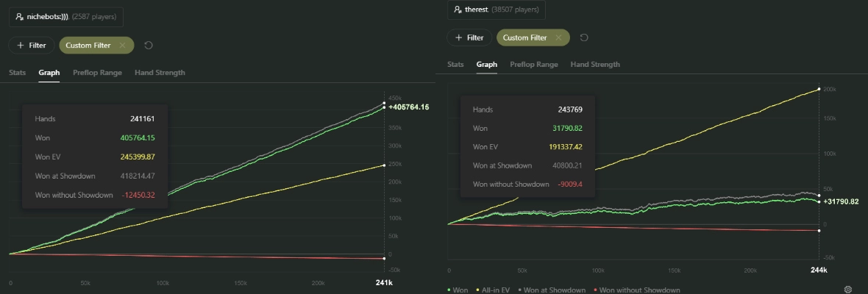
Task: Remove Custom Filter via X in nichebots panel
Action: pyautogui.click(x=122, y=46)
